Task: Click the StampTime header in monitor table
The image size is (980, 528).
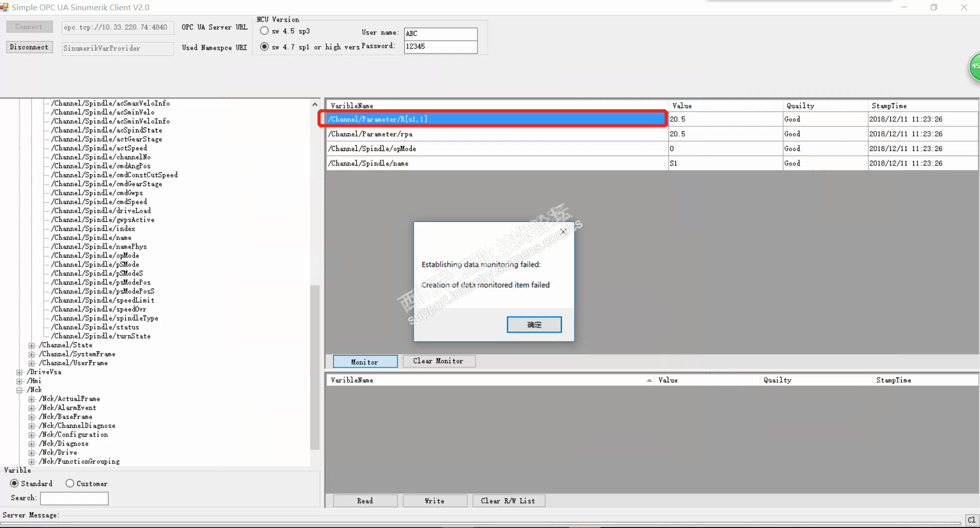Action: click(923, 106)
